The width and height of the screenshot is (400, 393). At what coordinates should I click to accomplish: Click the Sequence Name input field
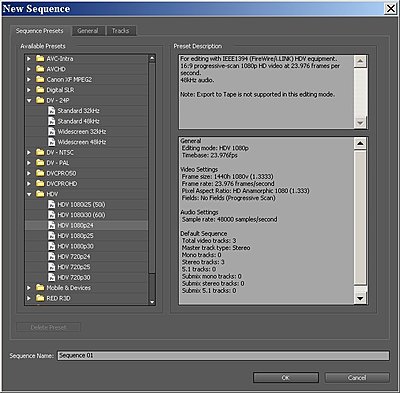[x=223, y=356]
